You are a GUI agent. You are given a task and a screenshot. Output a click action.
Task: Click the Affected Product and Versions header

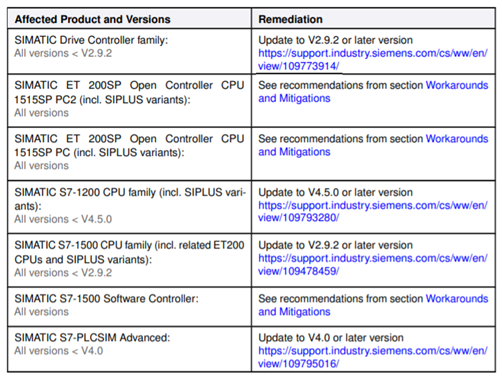(92, 19)
